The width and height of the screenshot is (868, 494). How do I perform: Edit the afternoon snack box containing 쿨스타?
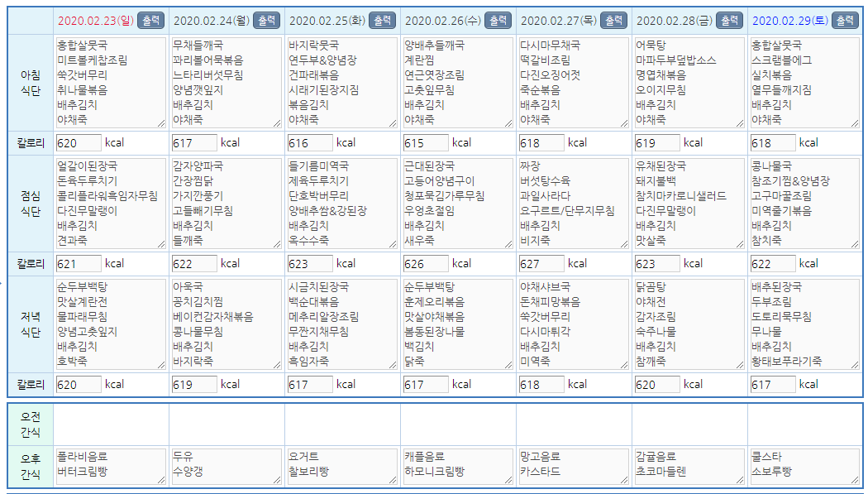click(x=805, y=467)
